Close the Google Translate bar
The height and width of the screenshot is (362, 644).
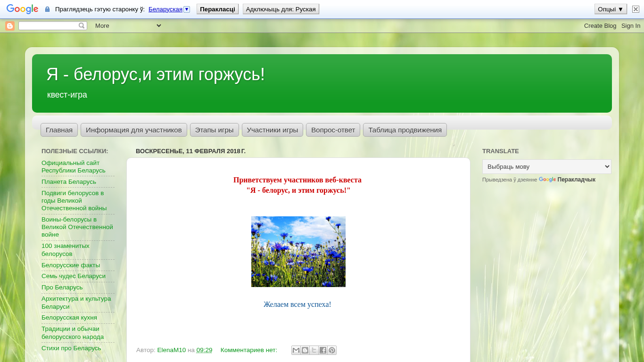[x=636, y=9]
